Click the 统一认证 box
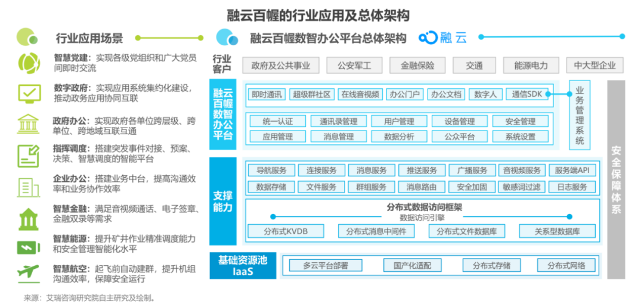The height and width of the screenshot is (304, 644). (278, 121)
